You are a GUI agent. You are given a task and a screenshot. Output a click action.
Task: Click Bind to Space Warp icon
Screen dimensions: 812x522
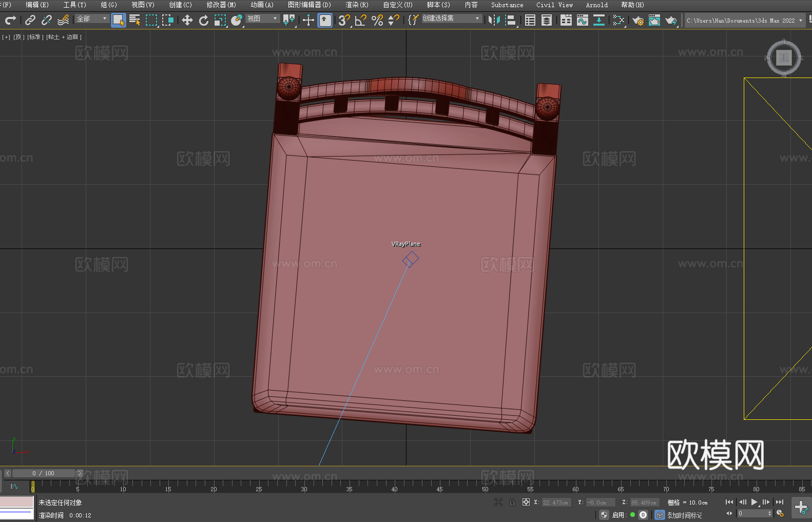tap(63, 20)
